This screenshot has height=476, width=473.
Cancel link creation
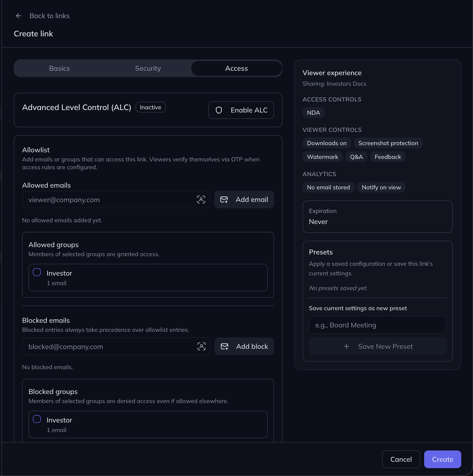point(401,459)
